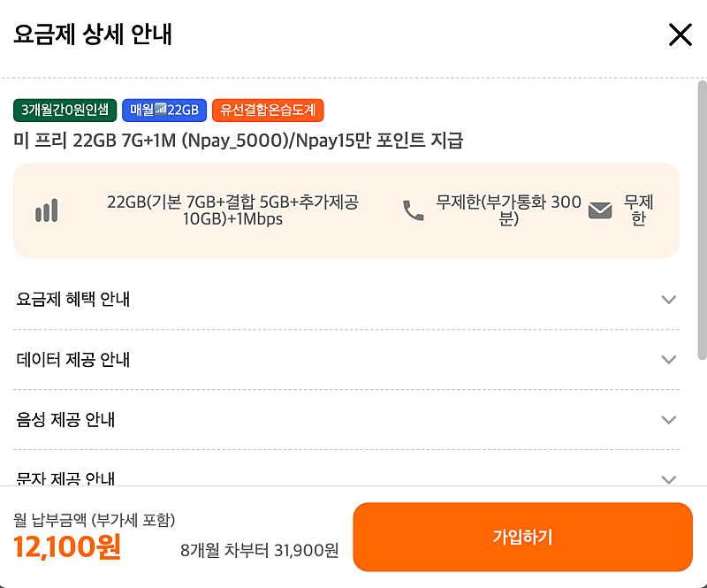This screenshot has width=707, height=588.
Task: Click the plan title mentioning Npay15만 포인트
Action: click(x=239, y=141)
